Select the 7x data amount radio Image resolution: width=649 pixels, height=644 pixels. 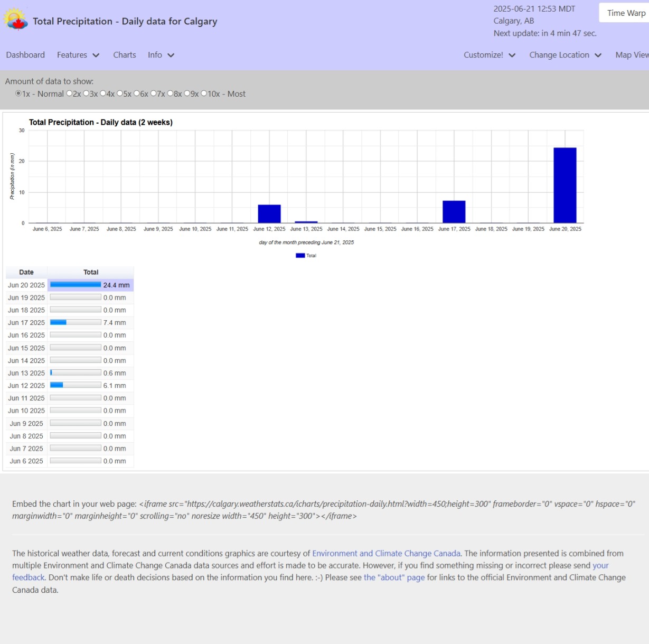point(154,94)
